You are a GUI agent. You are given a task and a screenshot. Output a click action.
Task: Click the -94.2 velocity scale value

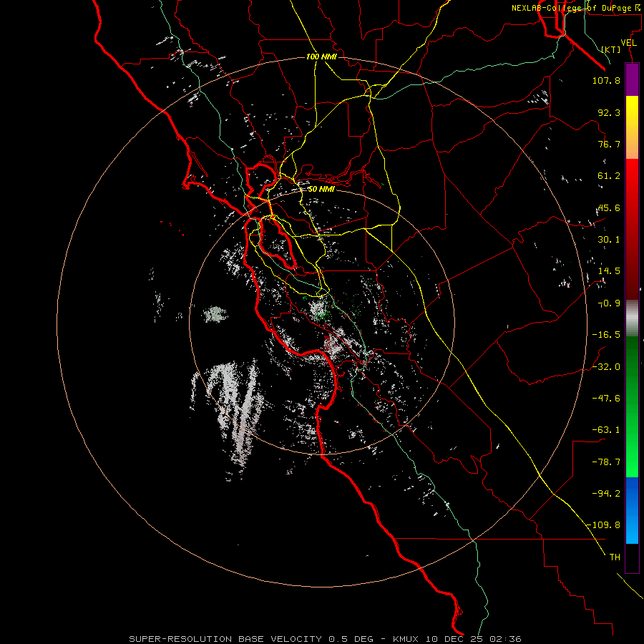[x=606, y=494]
